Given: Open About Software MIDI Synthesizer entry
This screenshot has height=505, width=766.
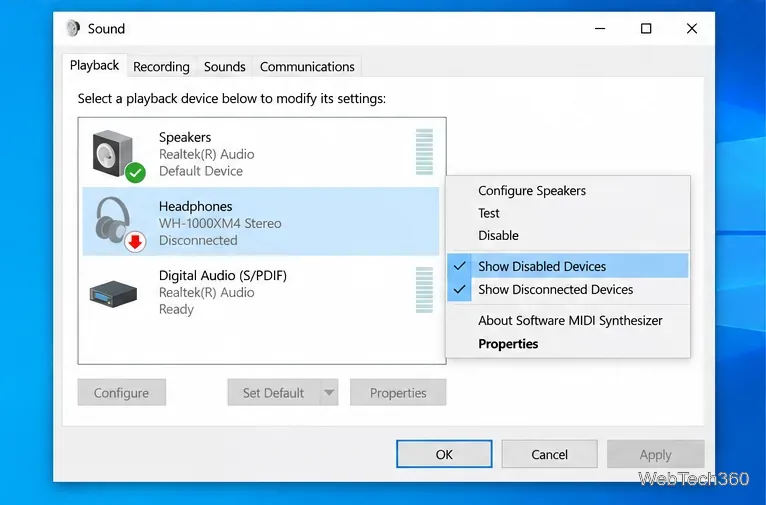Looking at the screenshot, I should click(x=568, y=320).
